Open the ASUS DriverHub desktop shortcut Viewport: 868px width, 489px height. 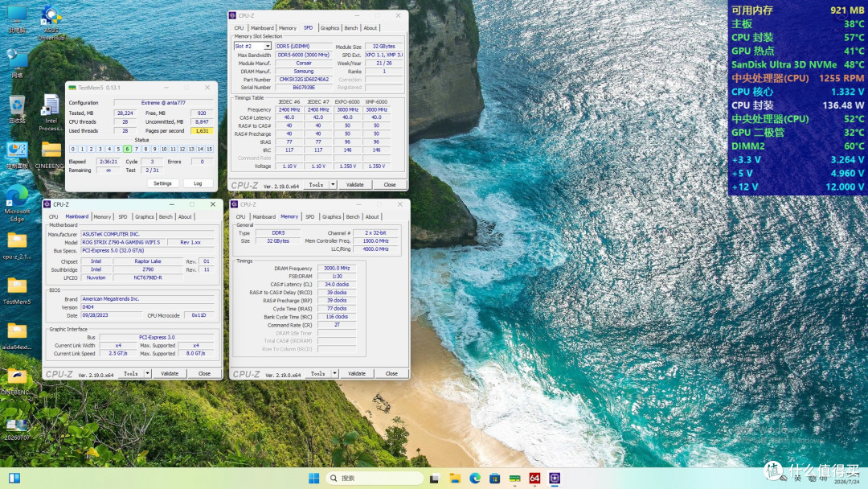[51, 21]
